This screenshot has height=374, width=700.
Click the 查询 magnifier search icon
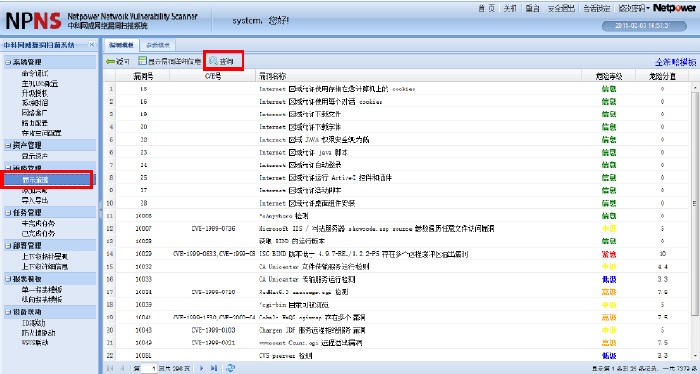click(x=214, y=61)
